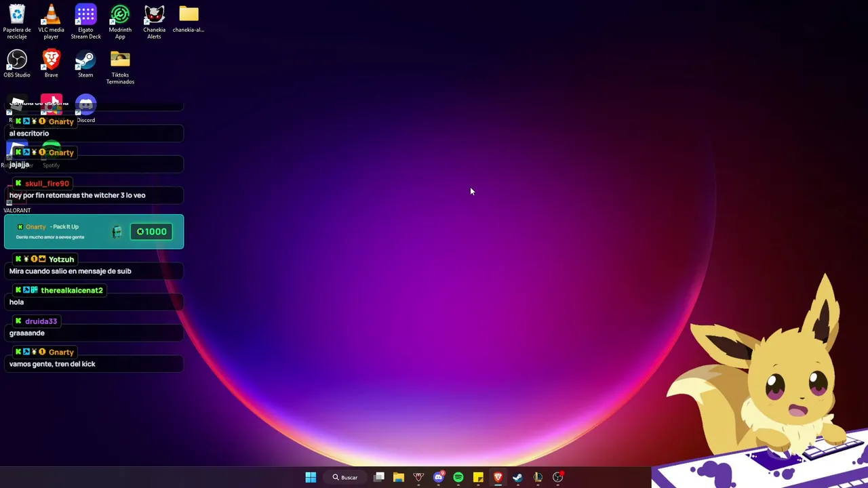Click the 1000 Kicks gift badge
The image size is (868, 488).
pos(151,232)
